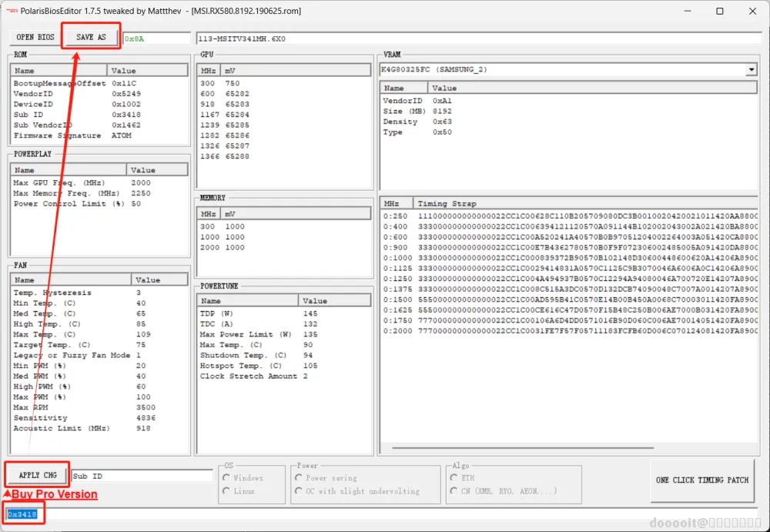Select the VendorID 0x5249 ROM row

pos(99,94)
